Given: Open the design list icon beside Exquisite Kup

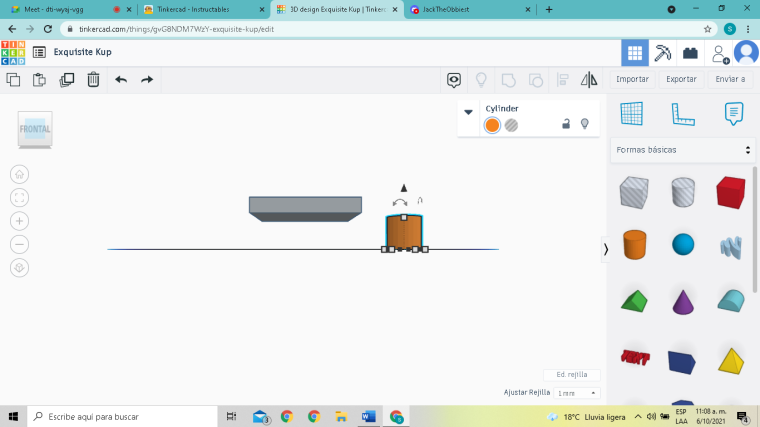Looking at the screenshot, I should click(39, 52).
